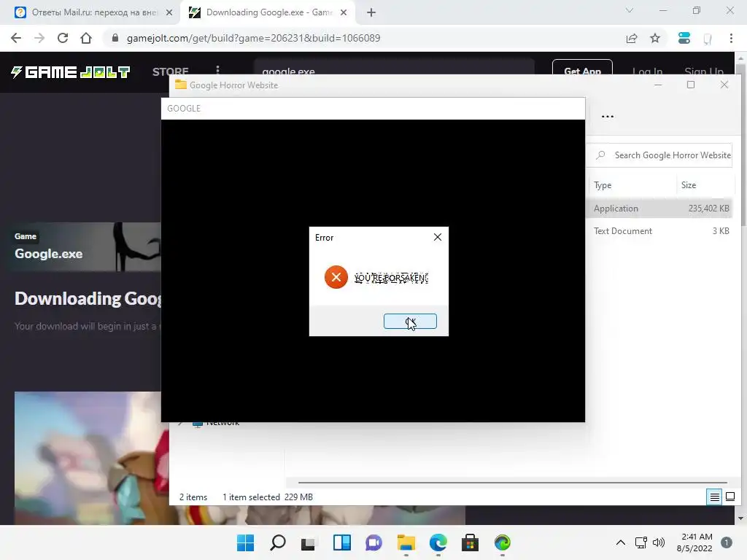Image resolution: width=747 pixels, height=560 pixels.
Task: Click the Get App button
Action: (582, 68)
